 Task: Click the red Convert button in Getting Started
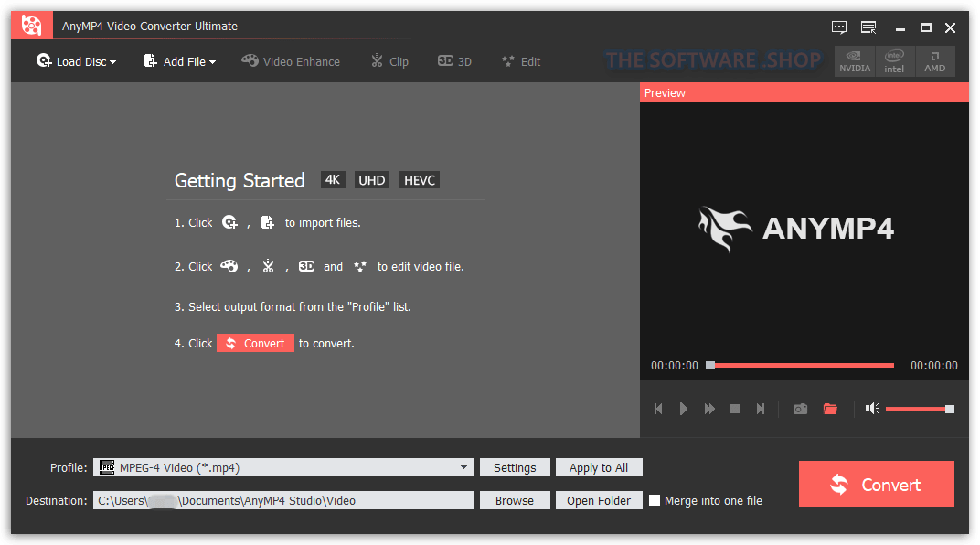255,343
